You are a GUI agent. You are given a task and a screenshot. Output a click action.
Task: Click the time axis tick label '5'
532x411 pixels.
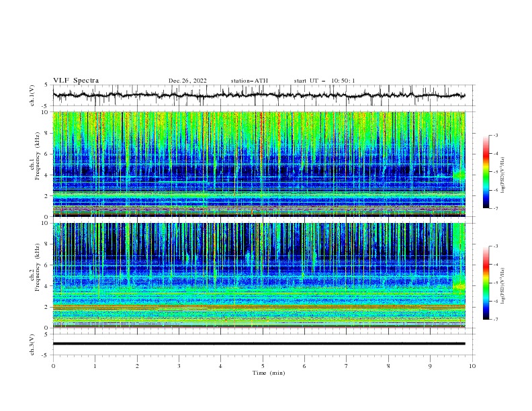[x=263, y=366]
